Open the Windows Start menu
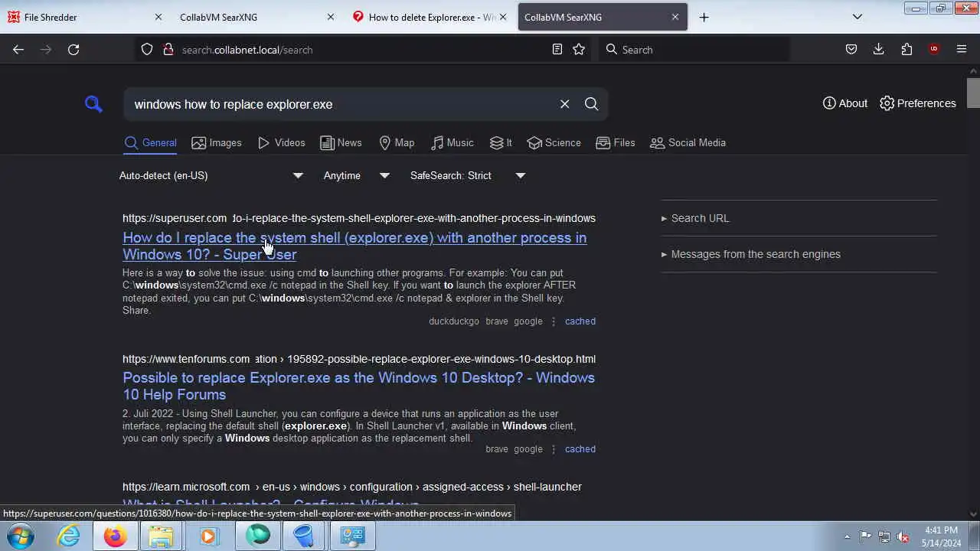This screenshot has height=551, width=980. coord(21,536)
